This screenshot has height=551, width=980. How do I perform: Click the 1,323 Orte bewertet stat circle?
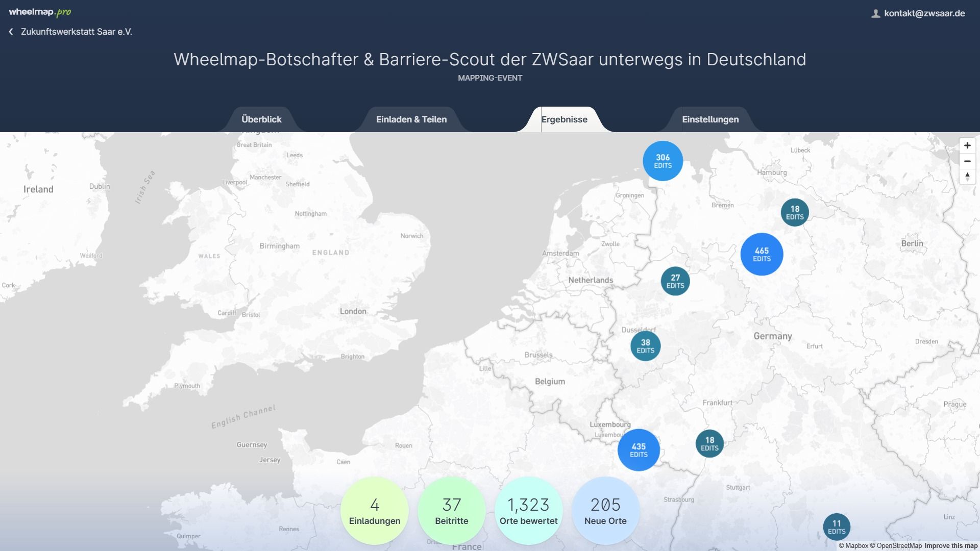[528, 511]
